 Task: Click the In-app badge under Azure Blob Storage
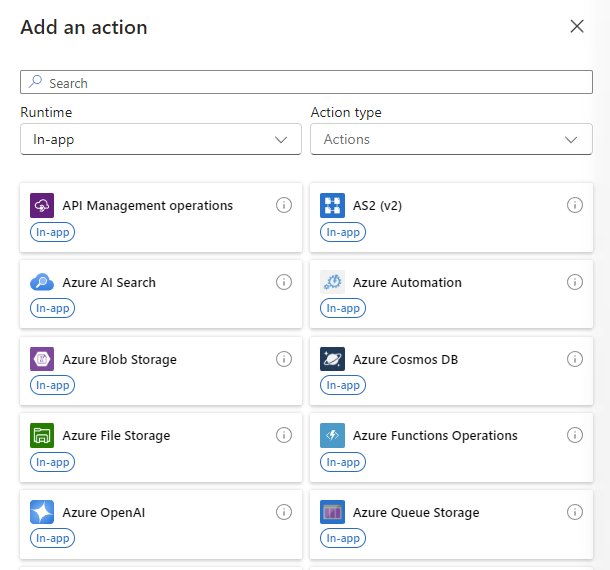[x=53, y=385]
